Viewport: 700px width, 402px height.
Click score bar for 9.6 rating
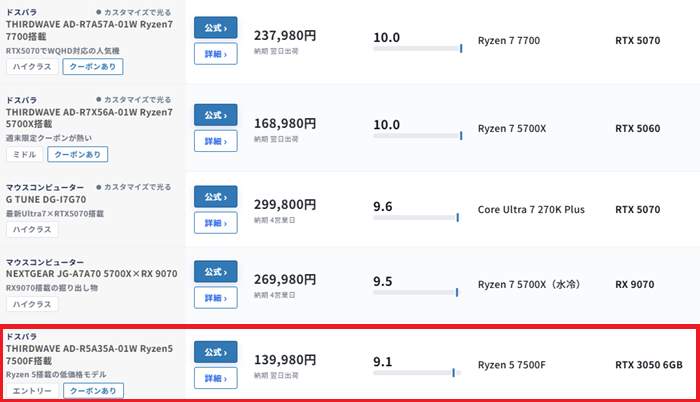pyautogui.click(x=416, y=218)
